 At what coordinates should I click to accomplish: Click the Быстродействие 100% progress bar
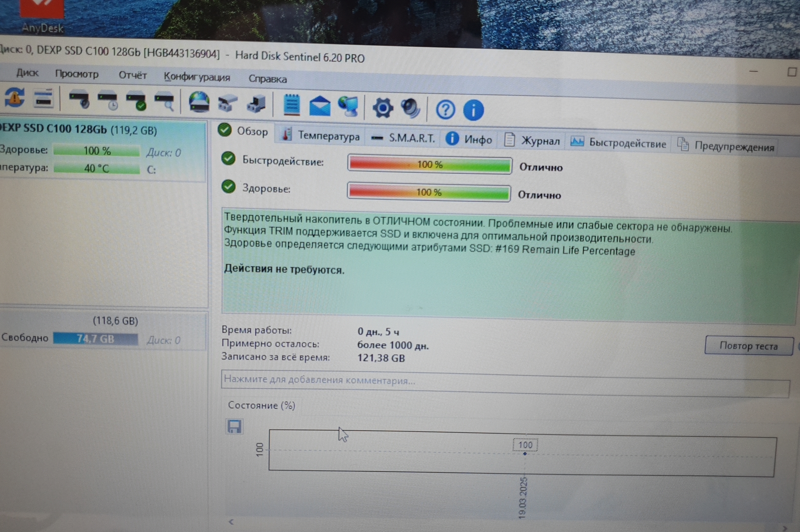pos(430,165)
